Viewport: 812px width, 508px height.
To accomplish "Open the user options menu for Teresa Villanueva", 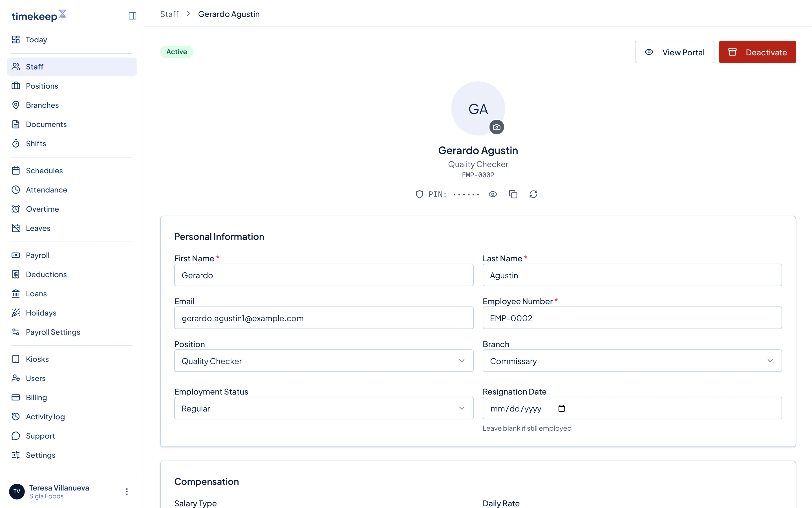I will coord(127,492).
